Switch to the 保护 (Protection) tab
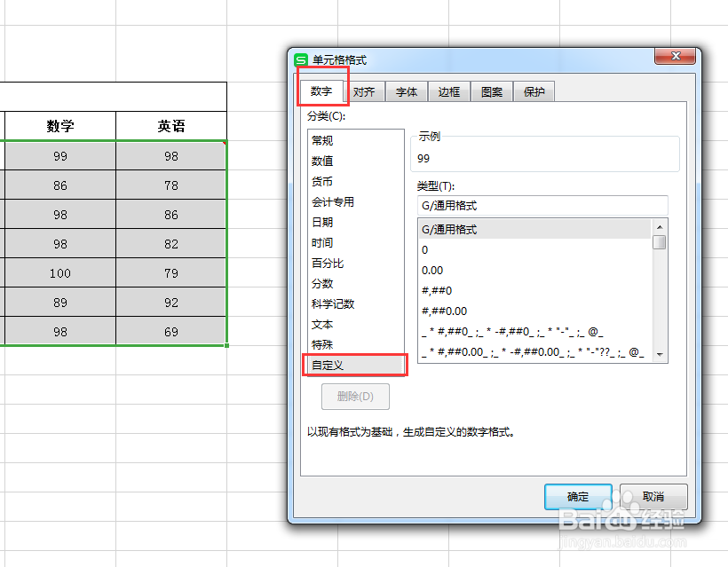This screenshot has height=567, width=728. point(534,91)
